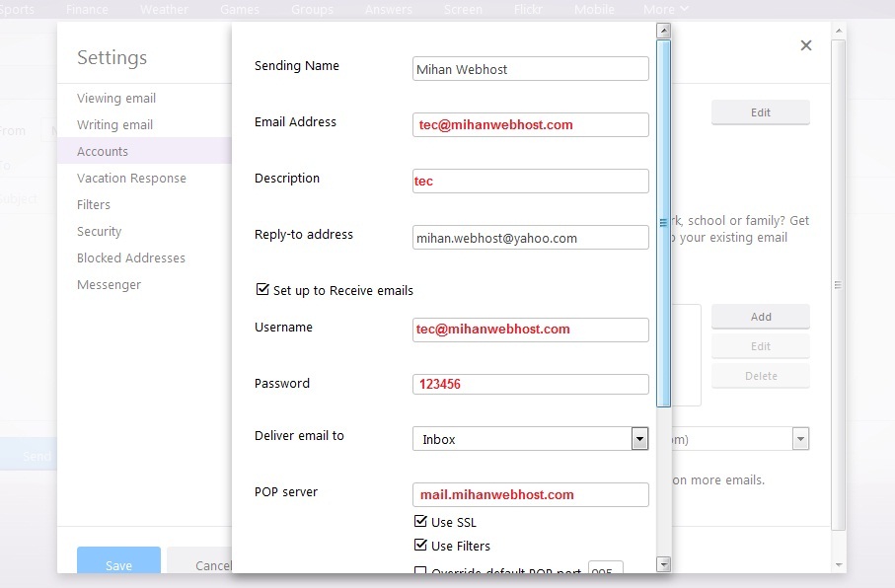The height and width of the screenshot is (588, 895).
Task: Disable the Use SSL option
Action: click(x=421, y=521)
